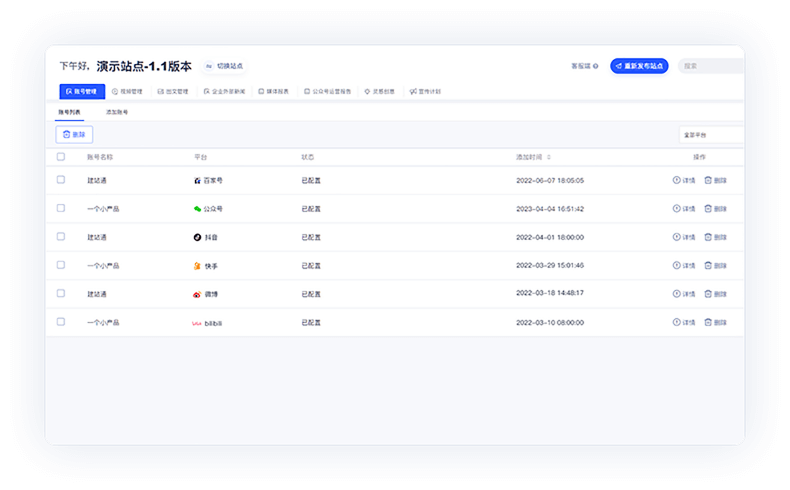Click the orange 快手 platform icon
Viewport: 790px width, 490px height.
(x=198, y=266)
